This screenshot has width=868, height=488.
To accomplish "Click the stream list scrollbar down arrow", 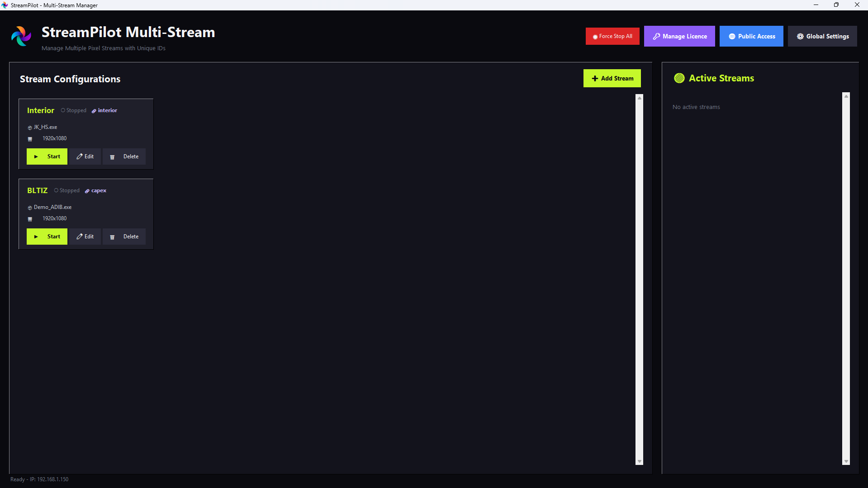I will [639, 461].
